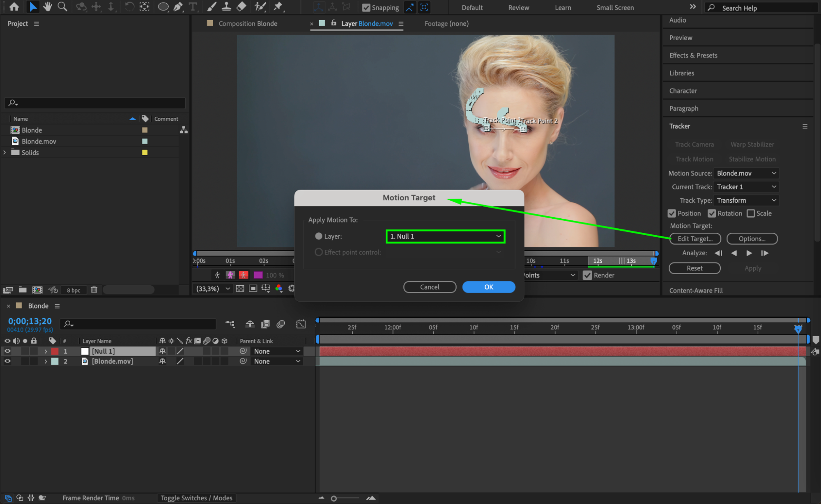Select the Brush tool
The width and height of the screenshot is (821, 504).
tap(212, 7)
